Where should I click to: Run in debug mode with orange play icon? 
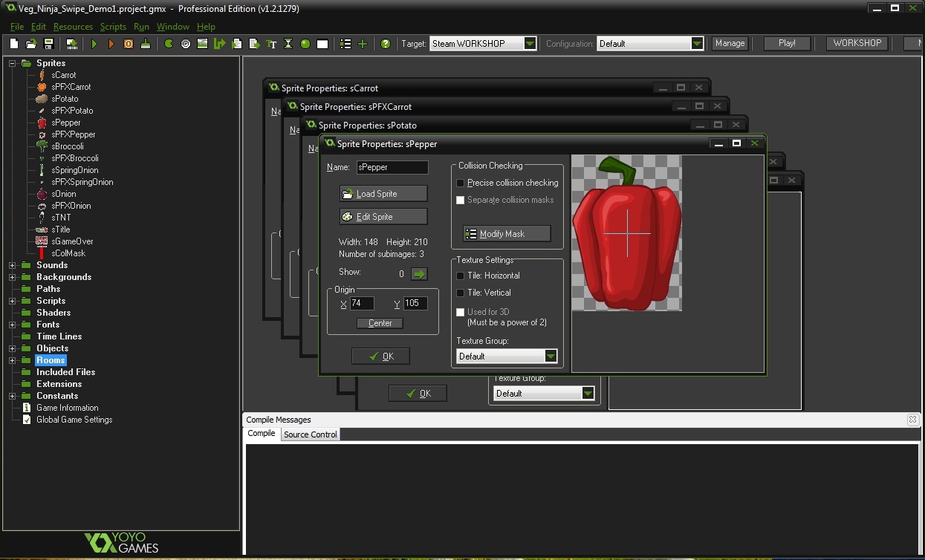pos(111,44)
